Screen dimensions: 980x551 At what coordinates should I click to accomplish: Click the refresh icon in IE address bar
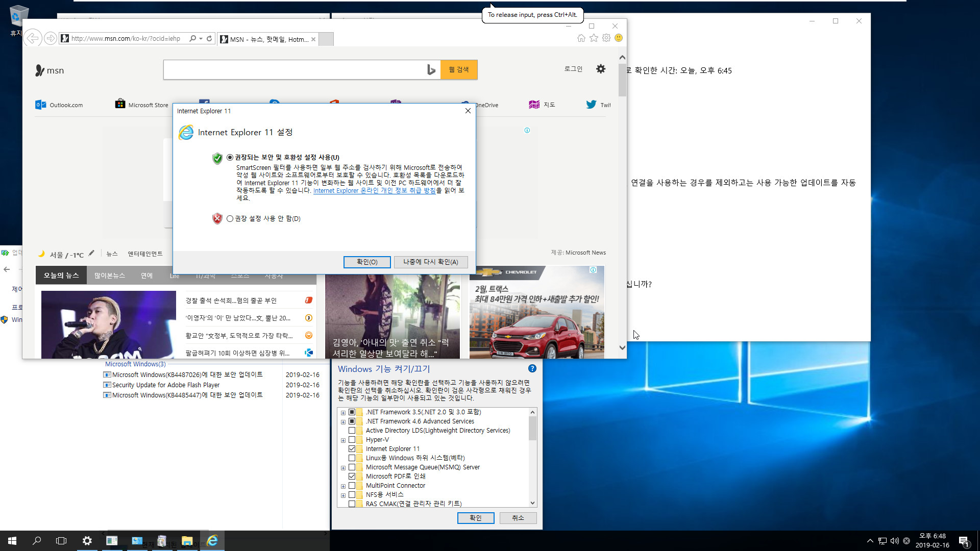pos(209,38)
